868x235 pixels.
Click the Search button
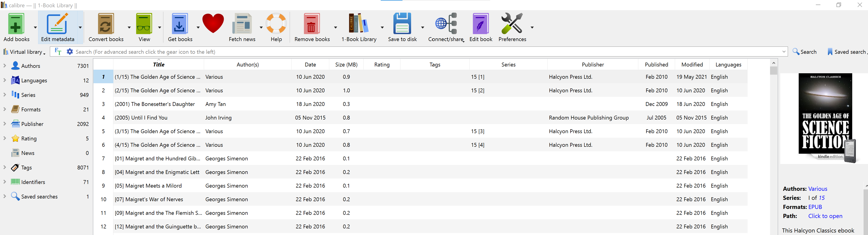tap(805, 52)
